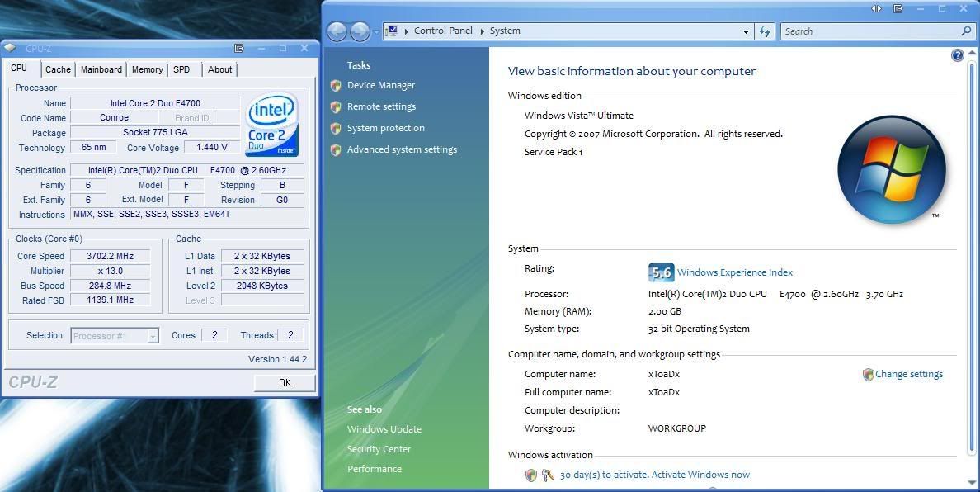The width and height of the screenshot is (980, 492).
Task: Click the Control Panel icon in the breadcrumb
Action: [x=394, y=31]
